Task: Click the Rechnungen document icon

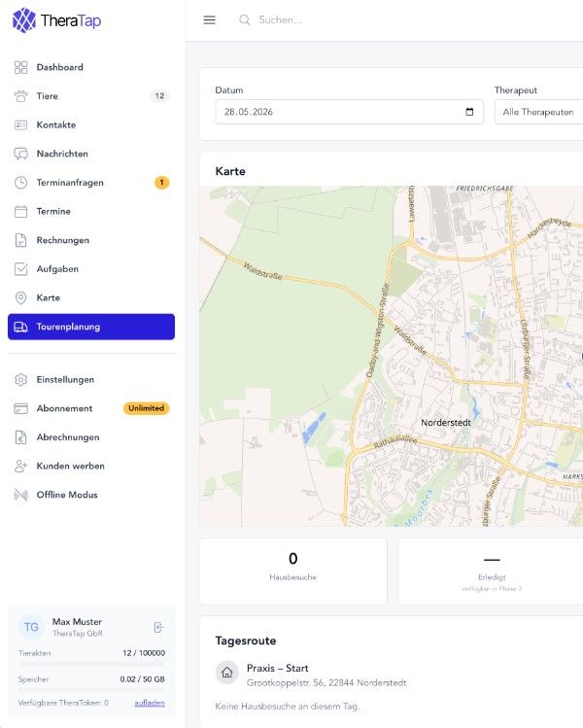Action: click(x=20, y=240)
